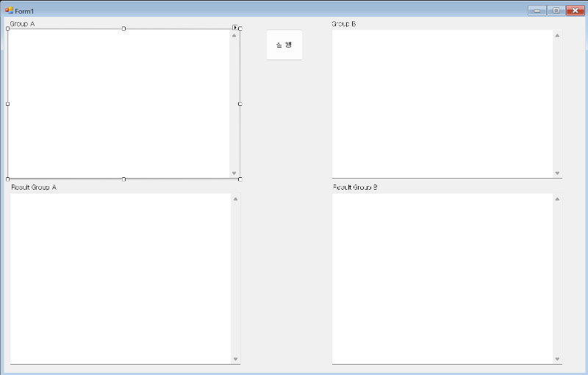Click scroll up arrow in Result Group A box
This screenshot has height=375, width=588.
[x=235, y=199]
